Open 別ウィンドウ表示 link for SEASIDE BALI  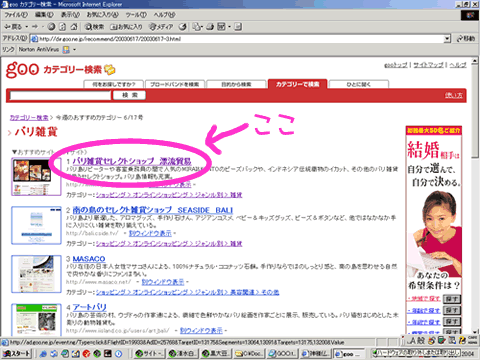pyautogui.click(x=150, y=233)
